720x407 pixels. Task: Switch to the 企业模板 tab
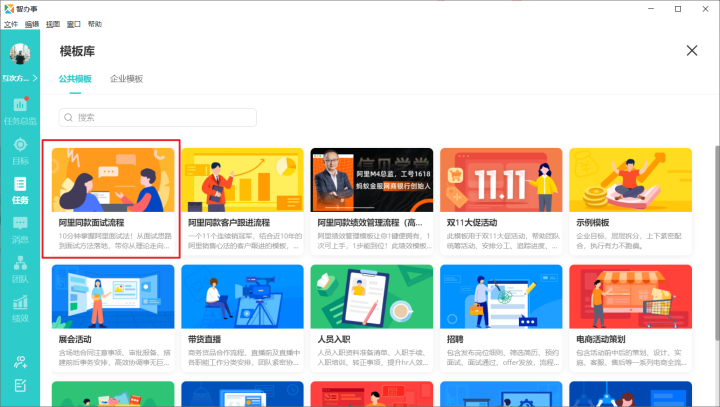click(x=126, y=79)
